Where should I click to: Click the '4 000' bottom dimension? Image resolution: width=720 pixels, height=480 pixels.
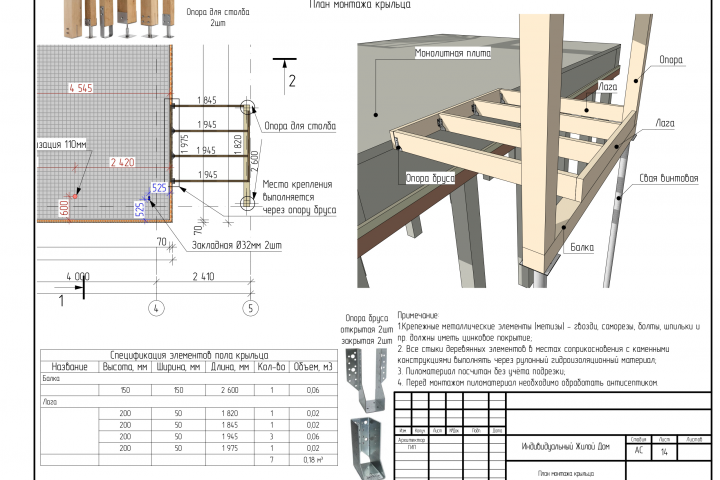[x=78, y=277]
